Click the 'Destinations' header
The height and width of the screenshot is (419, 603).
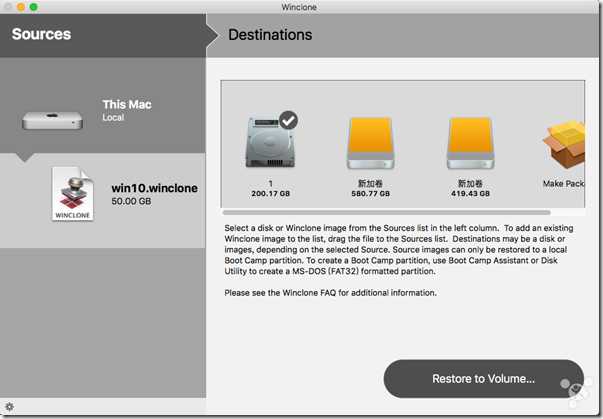(x=270, y=35)
